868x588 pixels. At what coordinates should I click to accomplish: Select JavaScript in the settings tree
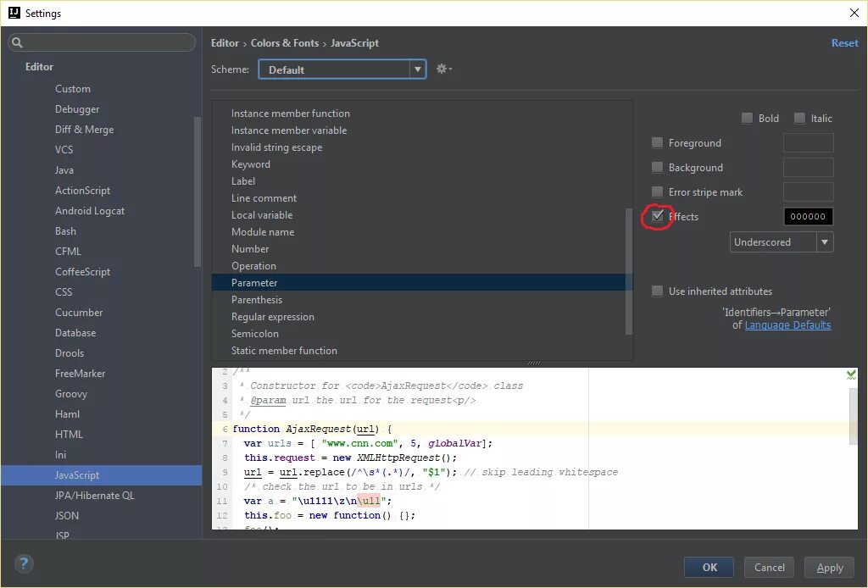pos(102,475)
